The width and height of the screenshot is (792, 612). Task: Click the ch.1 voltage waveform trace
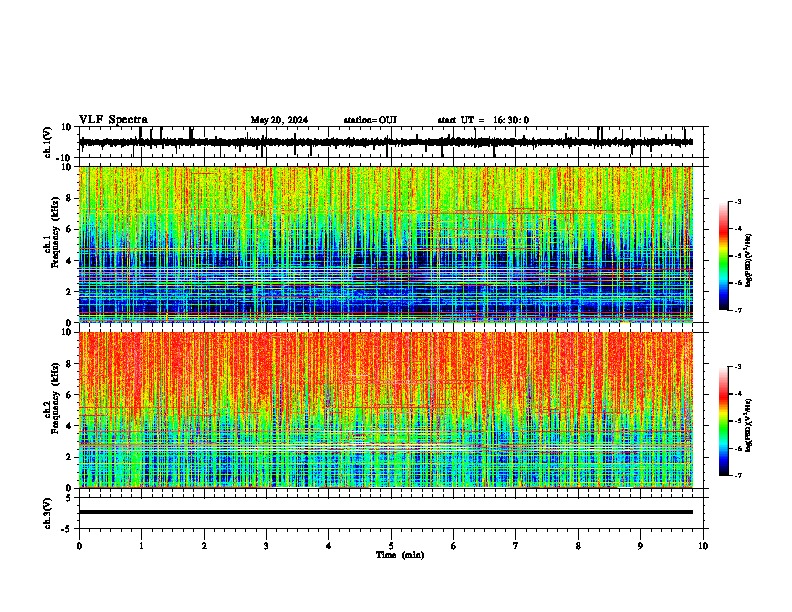coord(386,142)
